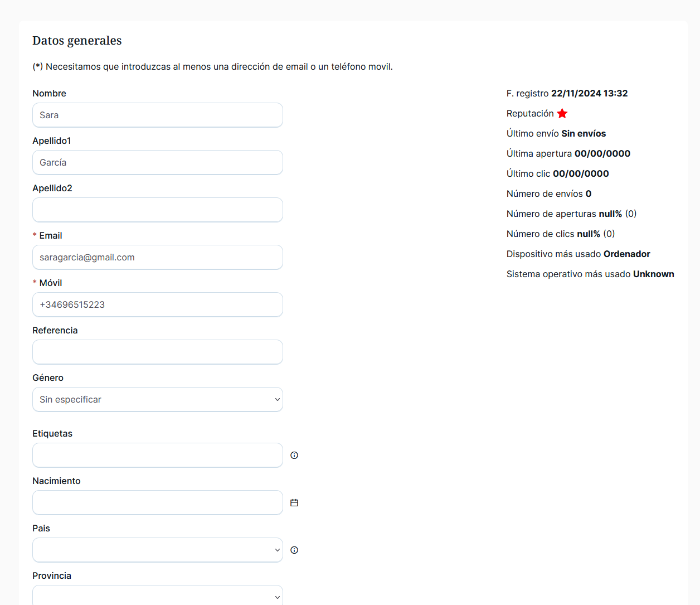Click the info icon beside Etiquetas field
The width and height of the screenshot is (700, 605).
point(294,456)
